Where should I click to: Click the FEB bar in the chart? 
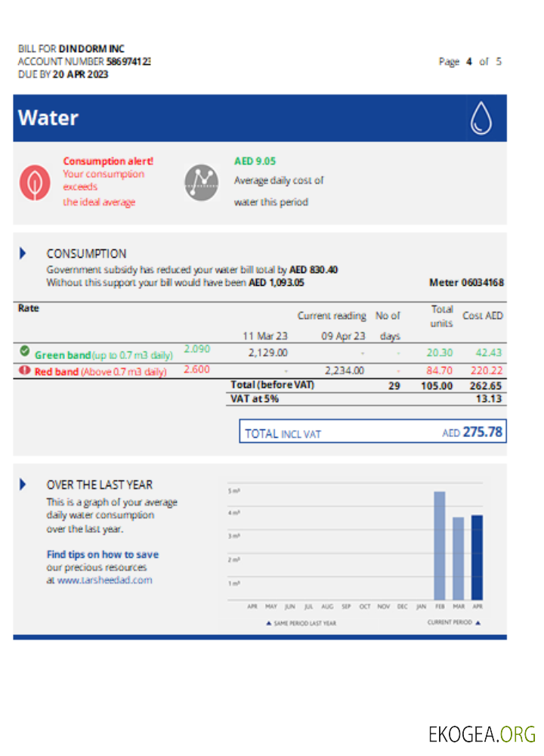tap(440, 546)
